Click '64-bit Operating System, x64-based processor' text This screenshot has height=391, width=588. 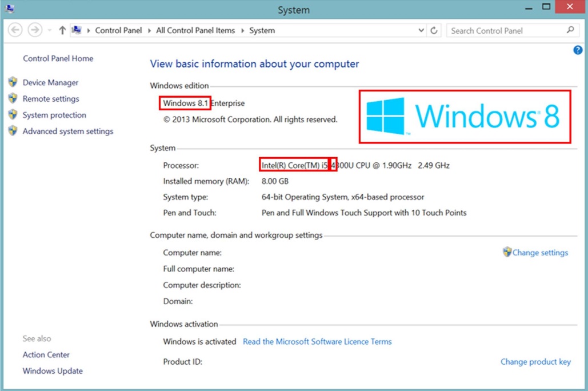point(343,197)
